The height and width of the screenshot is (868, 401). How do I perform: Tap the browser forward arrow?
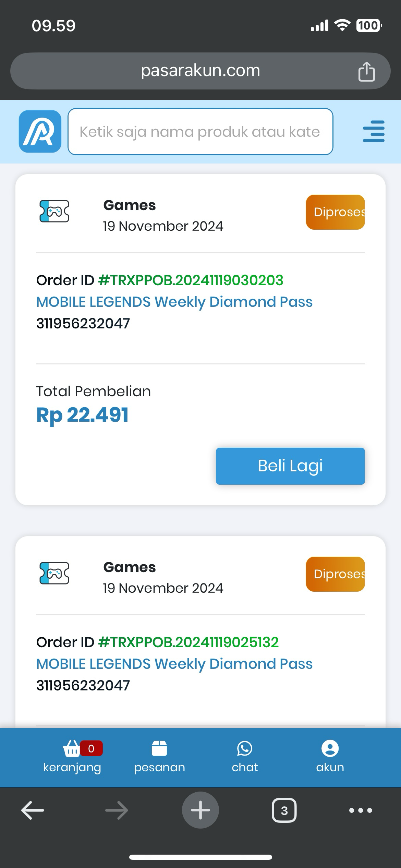[117, 810]
